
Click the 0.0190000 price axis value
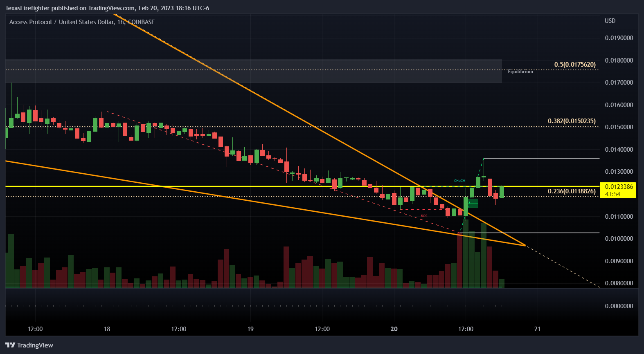619,38
